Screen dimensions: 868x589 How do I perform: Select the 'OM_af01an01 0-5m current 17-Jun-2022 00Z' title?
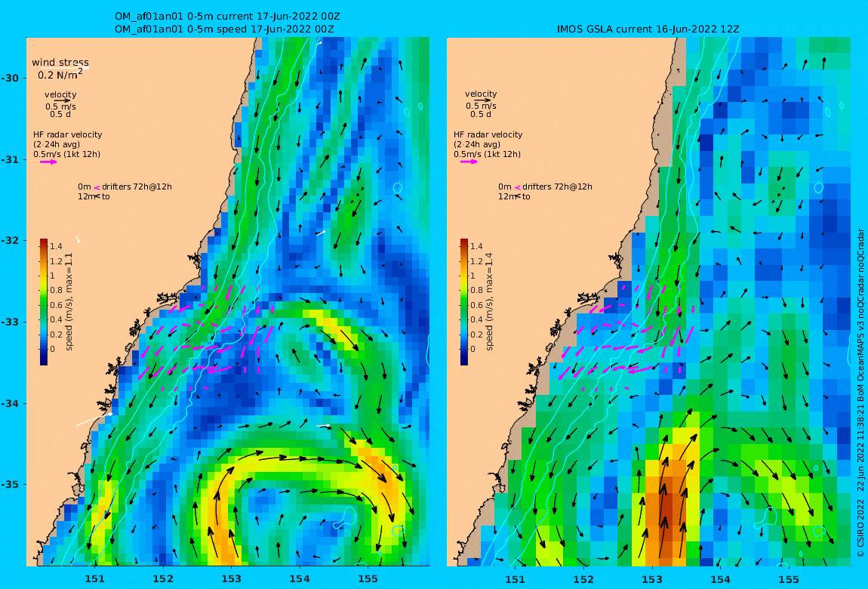click(227, 16)
